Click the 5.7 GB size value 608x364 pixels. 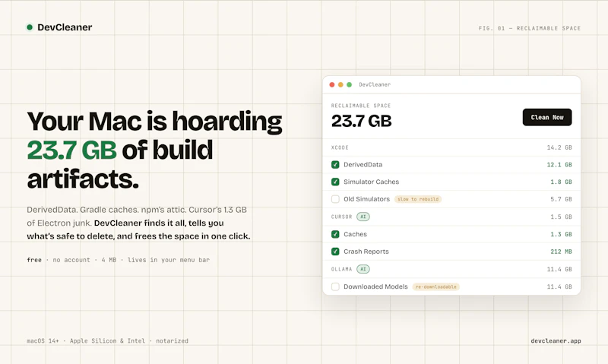(x=561, y=199)
